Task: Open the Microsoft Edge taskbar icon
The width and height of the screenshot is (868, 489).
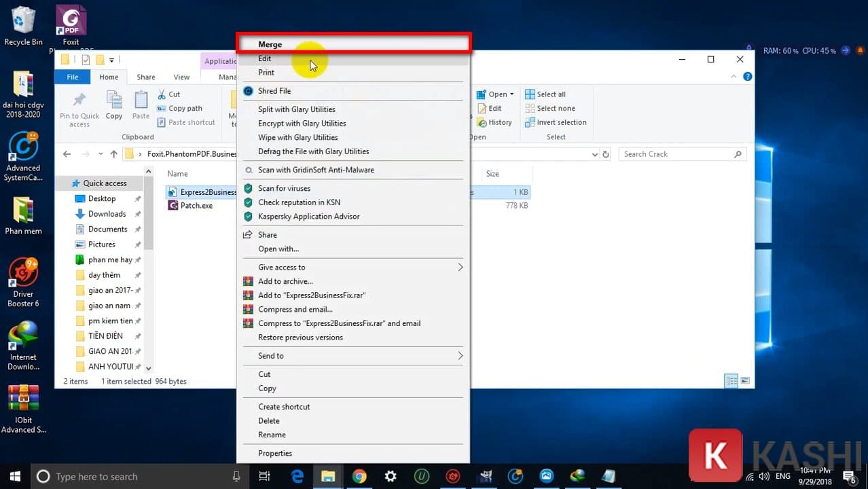Action: pos(297,476)
